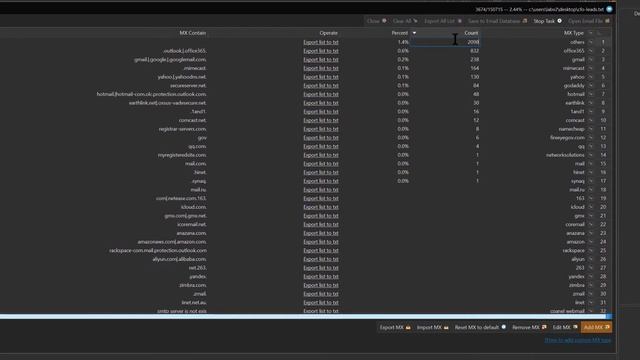Viewport: 640px width, 360px height.
Task: Click the small icon beside others type
Action: [590, 42]
